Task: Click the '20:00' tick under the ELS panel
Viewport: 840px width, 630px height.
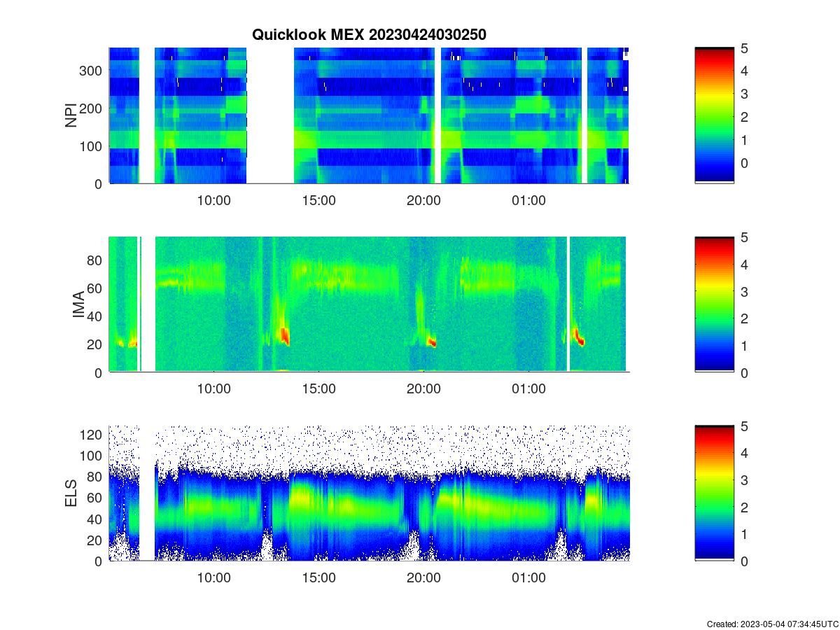Action: point(423,577)
